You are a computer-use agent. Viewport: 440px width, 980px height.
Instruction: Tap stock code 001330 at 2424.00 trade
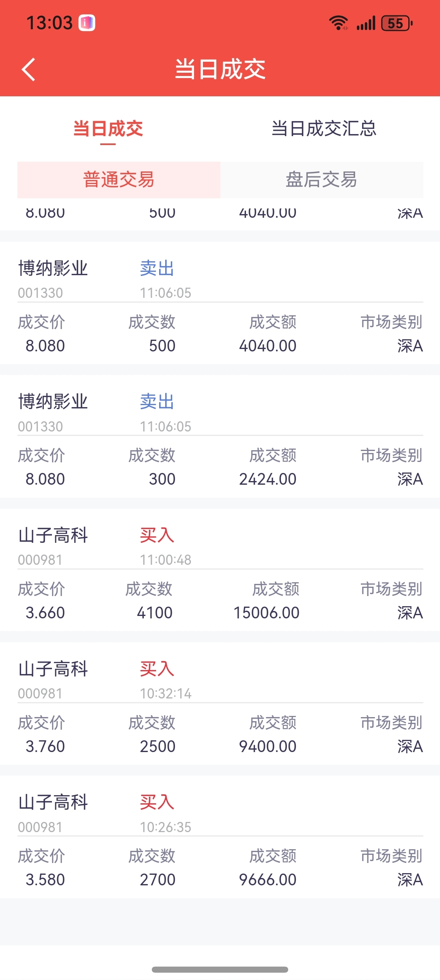coord(41,427)
